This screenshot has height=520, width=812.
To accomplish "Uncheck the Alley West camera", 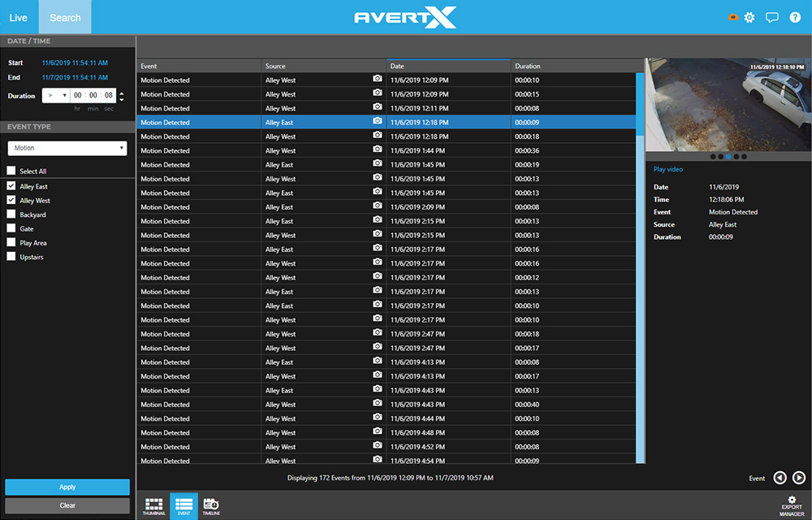I will 11,201.
